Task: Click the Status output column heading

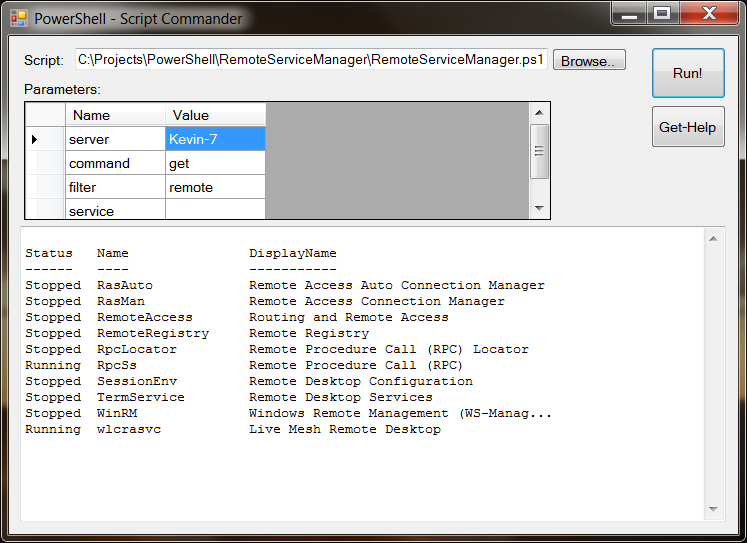Action: [49, 253]
